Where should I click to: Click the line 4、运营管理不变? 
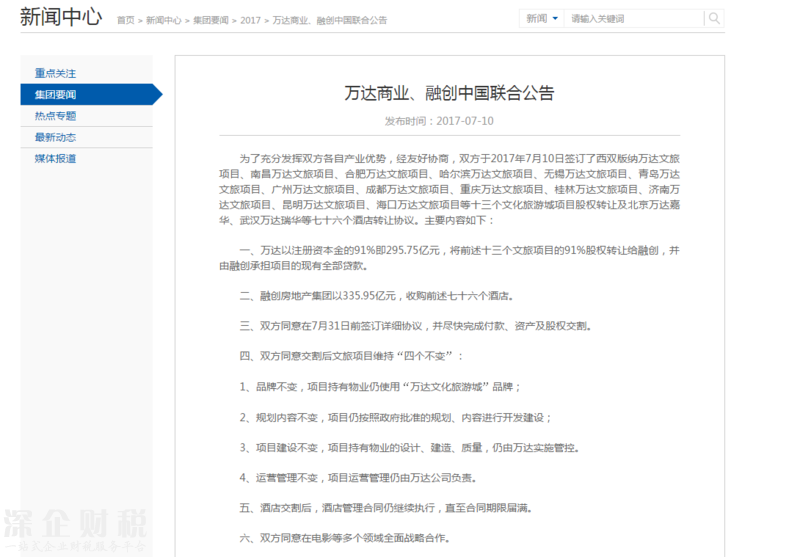[x=358, y=478]
